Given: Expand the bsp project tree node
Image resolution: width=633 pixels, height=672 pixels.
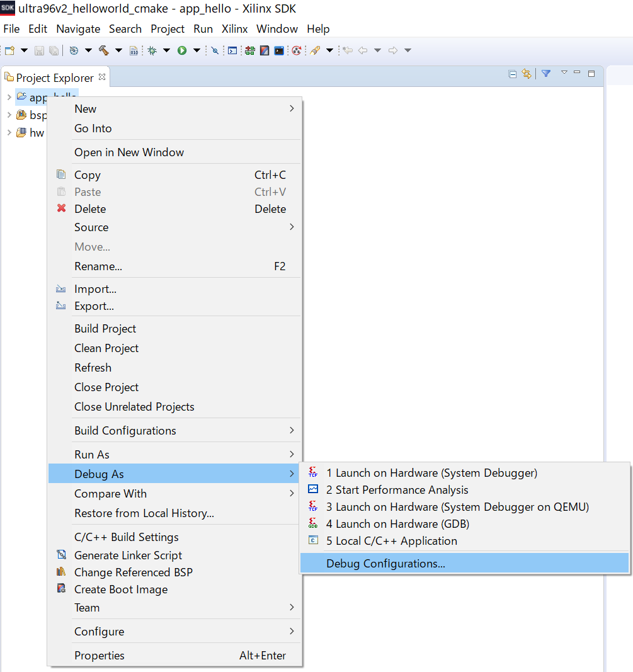Looking at the screenshot, I should [9, 115].
